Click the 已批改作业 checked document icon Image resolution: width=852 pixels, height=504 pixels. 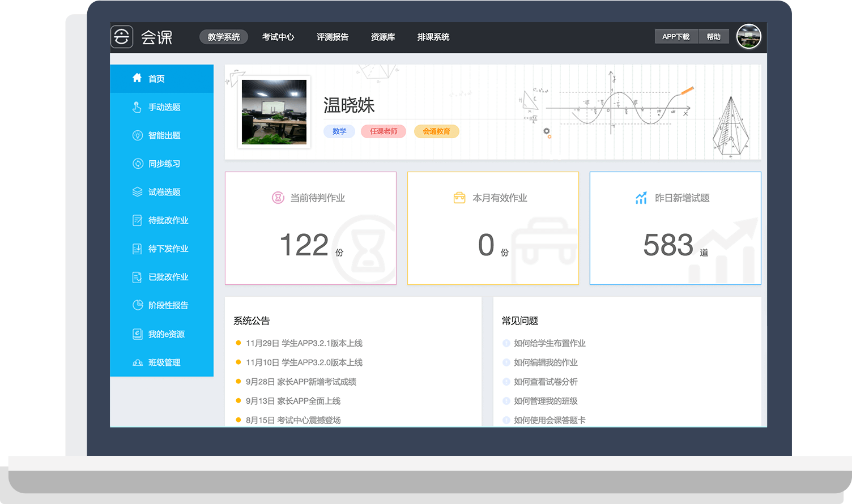pyautogui.click(x=137, y=277)
